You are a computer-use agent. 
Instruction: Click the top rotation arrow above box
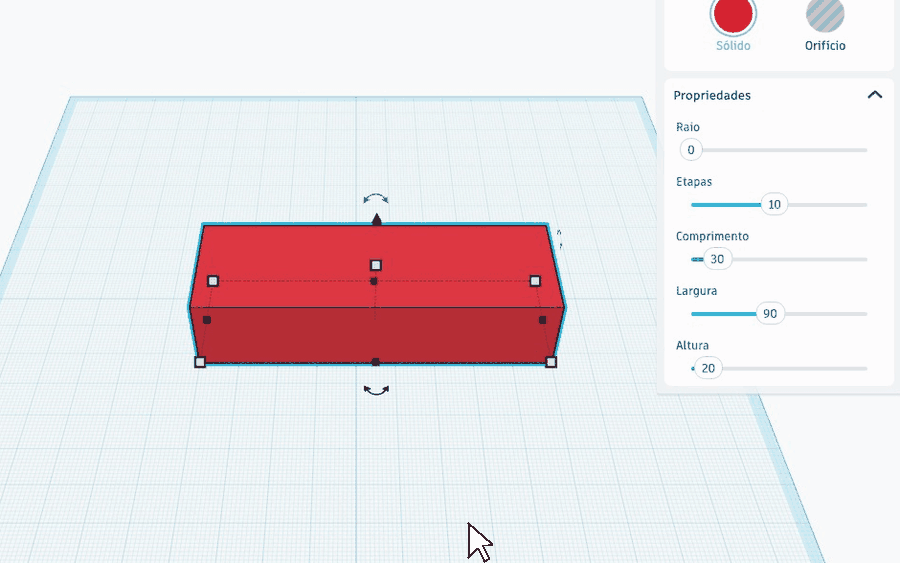point(376,199)
